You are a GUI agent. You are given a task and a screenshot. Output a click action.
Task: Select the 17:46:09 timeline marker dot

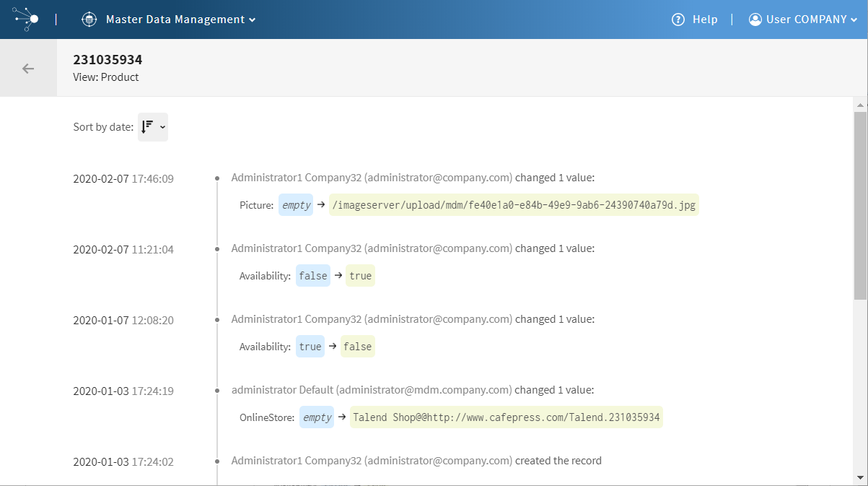(217, 178)
